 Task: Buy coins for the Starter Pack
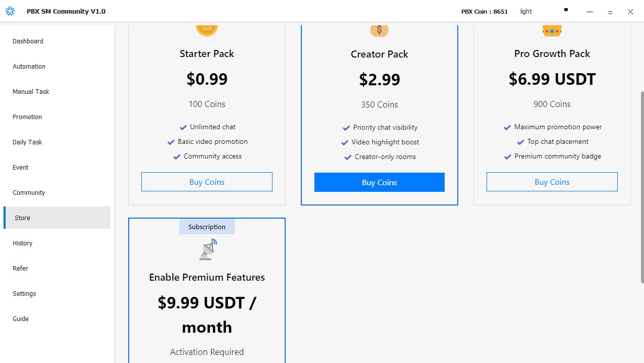207,182
